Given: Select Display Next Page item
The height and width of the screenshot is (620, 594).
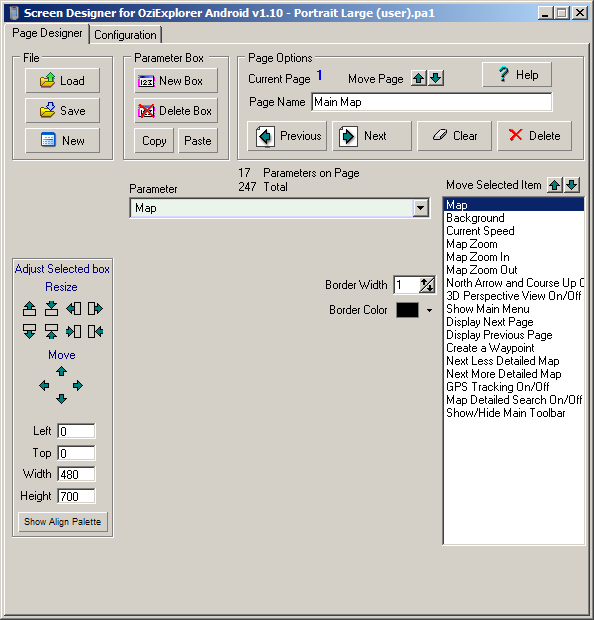Looking at the screenshot, I should click(x=514, y=322).
